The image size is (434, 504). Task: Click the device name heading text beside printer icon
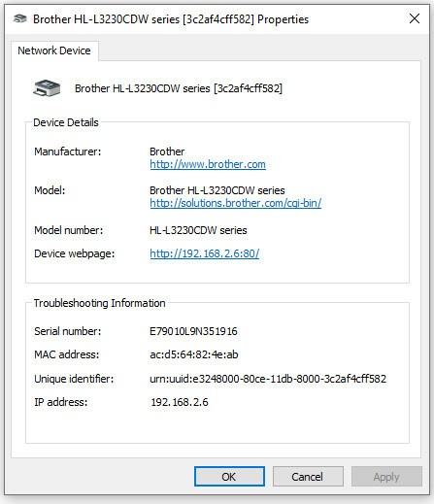(179, 88)
